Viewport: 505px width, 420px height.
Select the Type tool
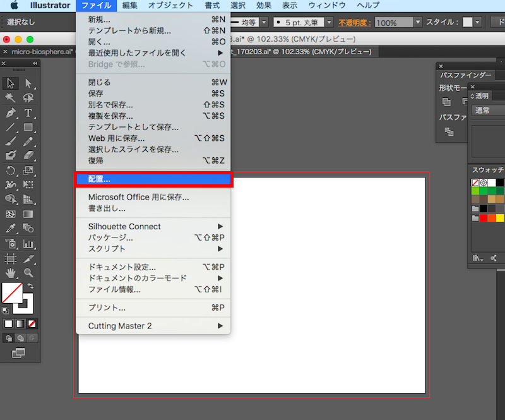click(28, 113)
